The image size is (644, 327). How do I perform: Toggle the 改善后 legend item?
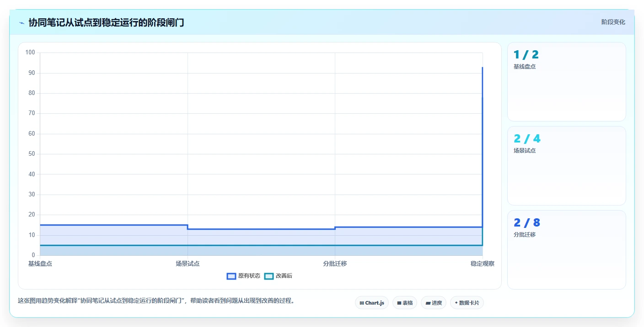(x=279, y=276)
